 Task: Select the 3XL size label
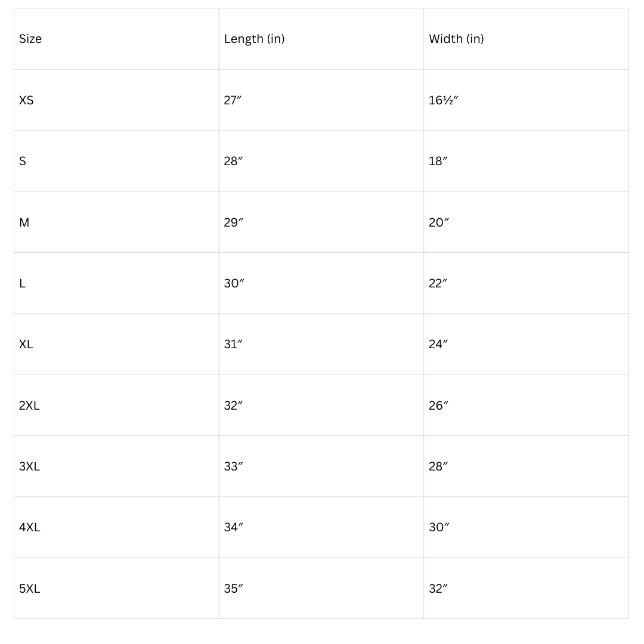coord(29,467)
